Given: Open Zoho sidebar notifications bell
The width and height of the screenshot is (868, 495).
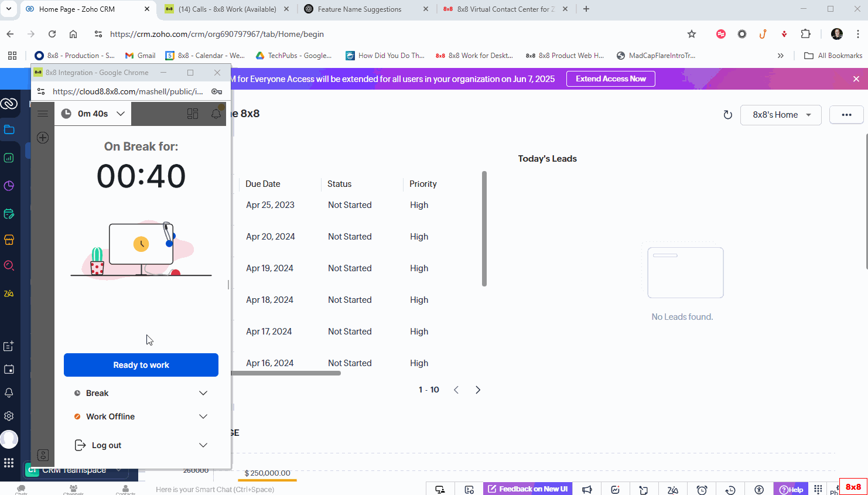Looking at the screenshot, I should click(9, 393).
